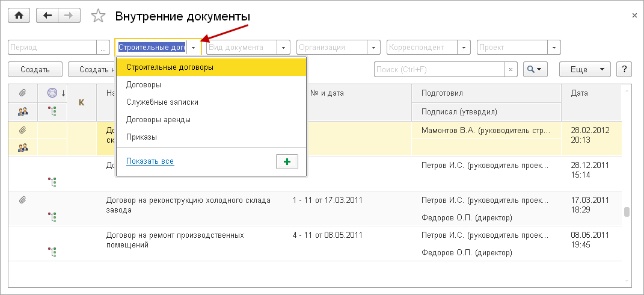Go to the home page icon
This screenshot has height=295, width=644.
19,16
